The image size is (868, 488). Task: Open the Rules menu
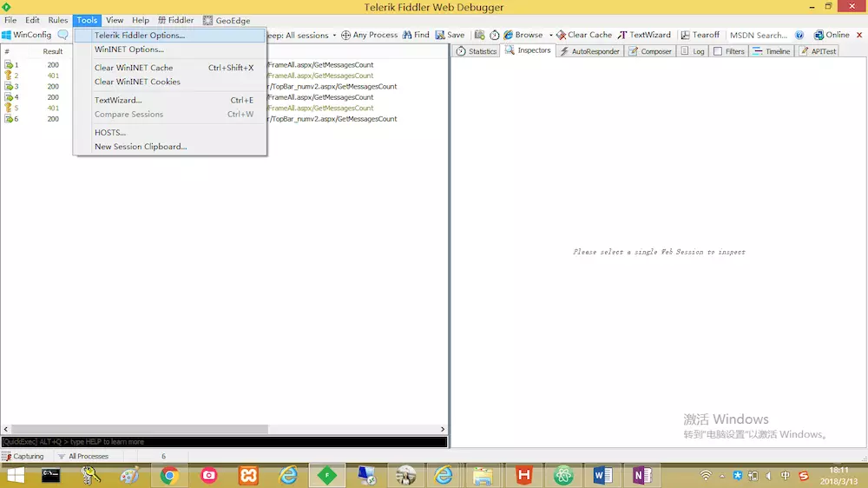click(x=57, y=20)
